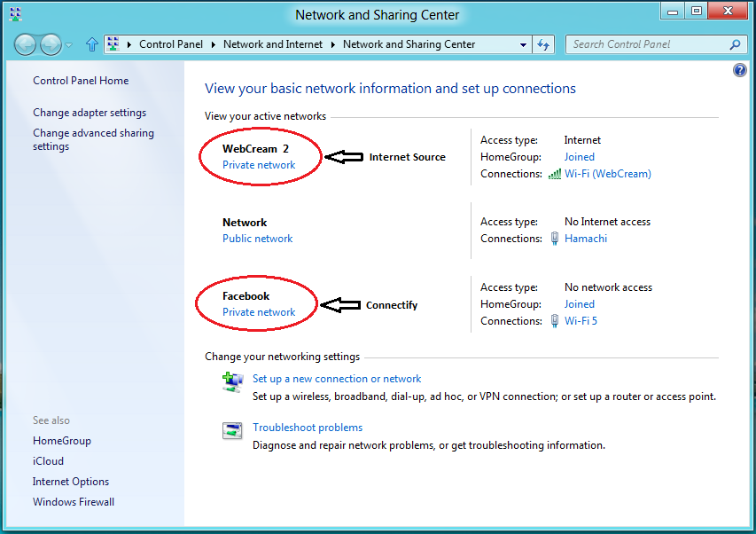Expand the arrow before Control Panel breadcrumb
The width and height of the screenshot is (756, 534).
pyautogui.click(x=129, y=44)
